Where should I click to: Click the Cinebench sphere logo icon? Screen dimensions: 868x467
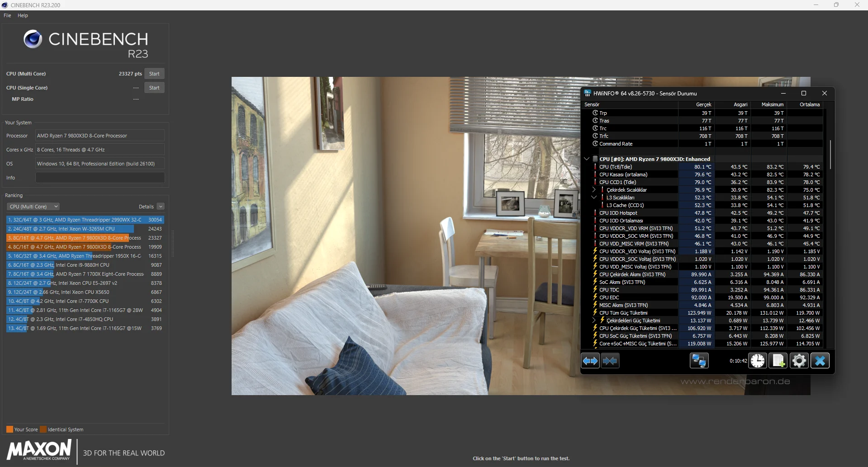point(33,39)
